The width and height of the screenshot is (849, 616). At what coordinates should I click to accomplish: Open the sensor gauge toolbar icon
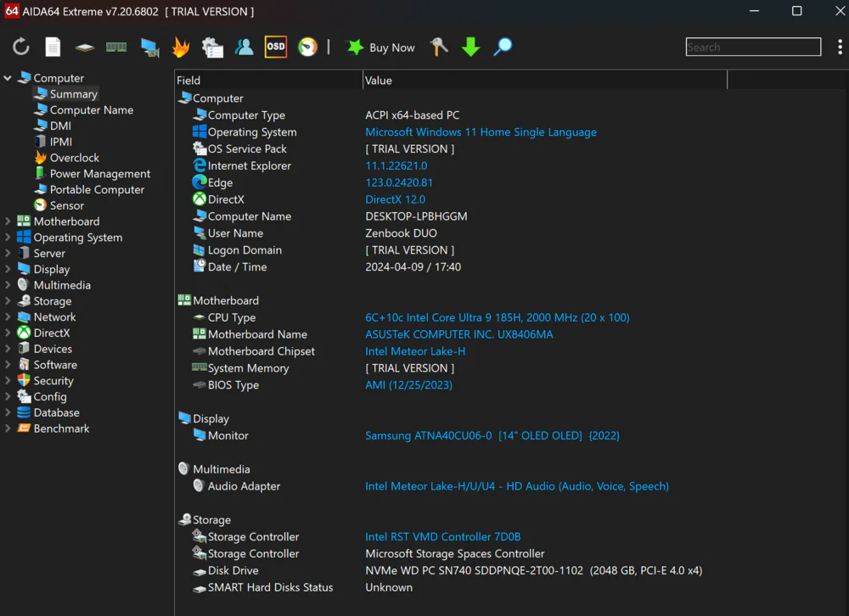(307, 48)
